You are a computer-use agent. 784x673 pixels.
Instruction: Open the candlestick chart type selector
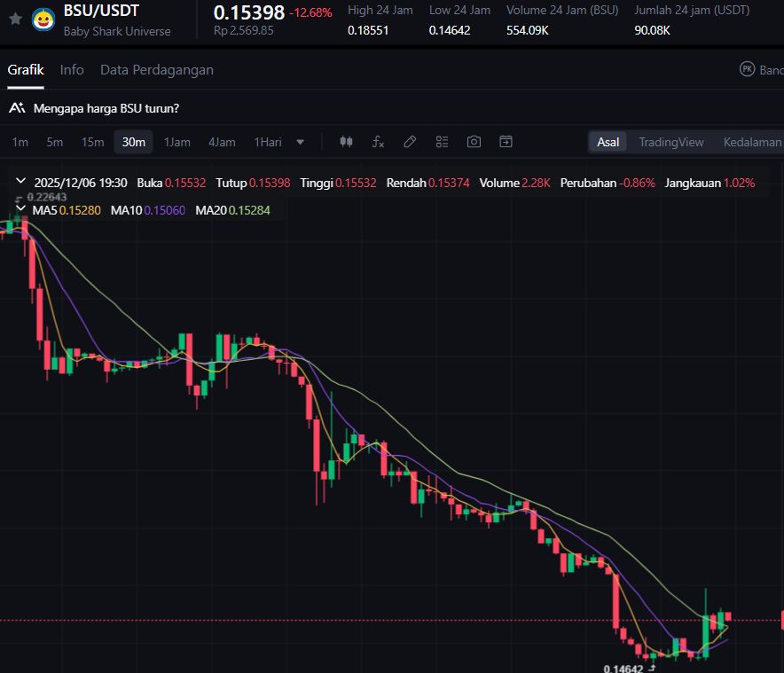(x=347, y=142)
